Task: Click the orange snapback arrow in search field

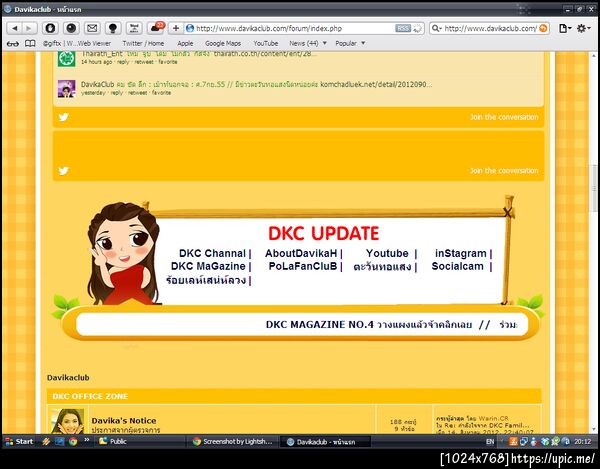Action: pos(543,28)
